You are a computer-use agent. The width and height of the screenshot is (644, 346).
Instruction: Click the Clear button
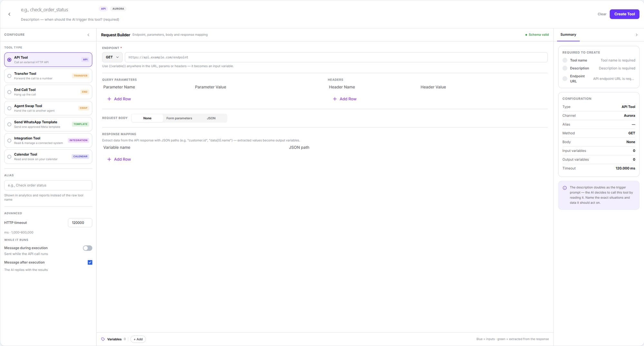point(602,14)
